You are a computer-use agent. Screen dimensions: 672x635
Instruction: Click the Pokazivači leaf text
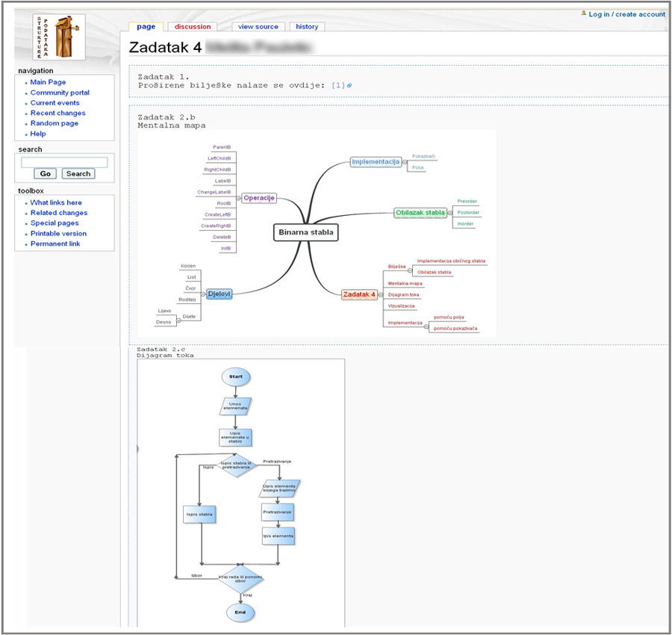[x=423, y=156]
